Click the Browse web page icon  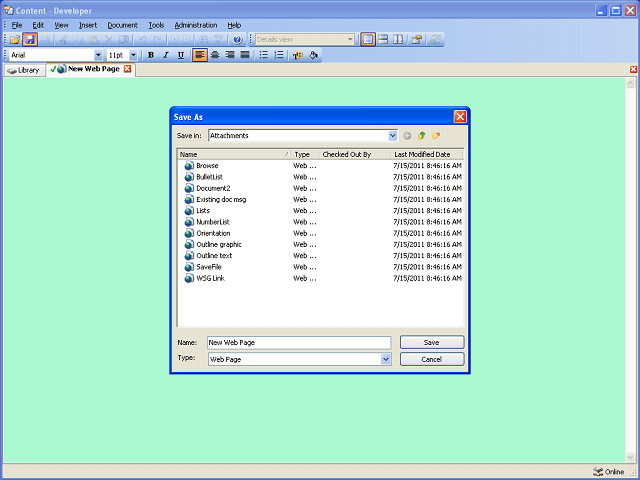(x=189, y=166)
